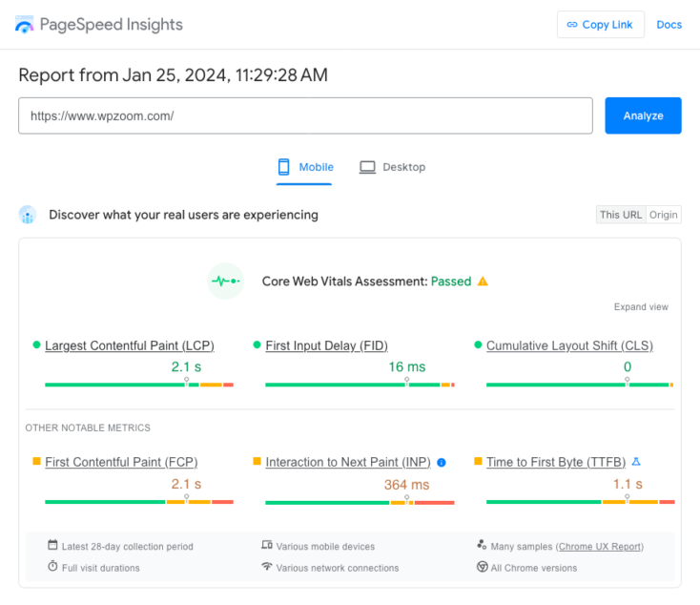
Task: Click the 'Report from Jan 25, 2024' heading
Action: [174, 75]
